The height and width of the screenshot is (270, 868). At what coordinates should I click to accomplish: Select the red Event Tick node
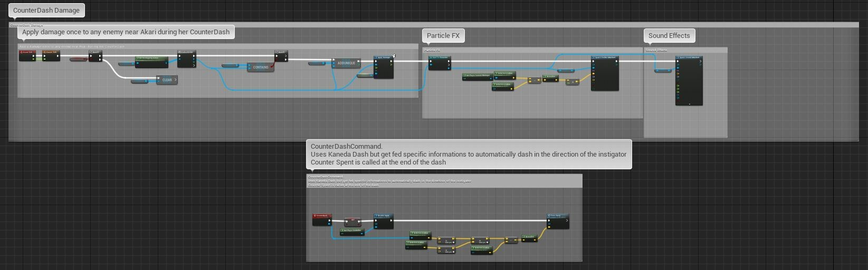(x=27, y=55)
